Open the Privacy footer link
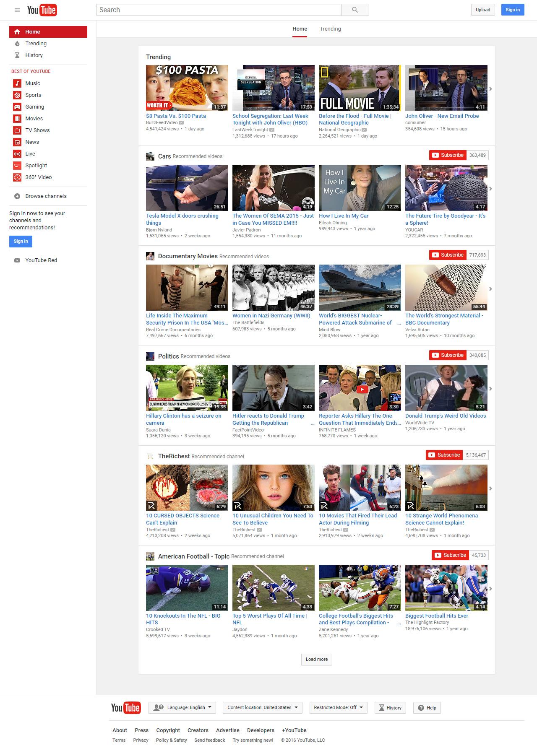Viewport: 537px width, 756px height. [x=141, y=740]
